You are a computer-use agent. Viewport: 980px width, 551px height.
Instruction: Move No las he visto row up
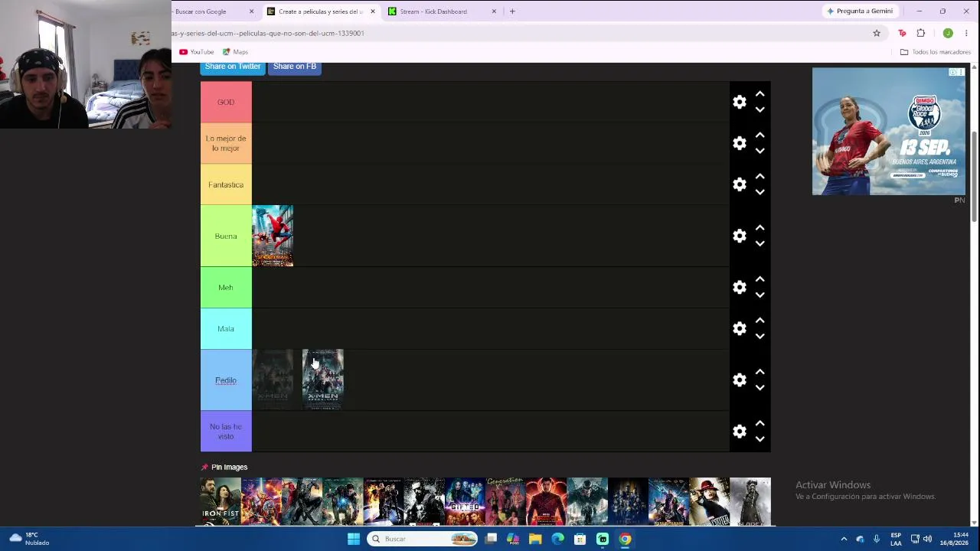(759, 423)
